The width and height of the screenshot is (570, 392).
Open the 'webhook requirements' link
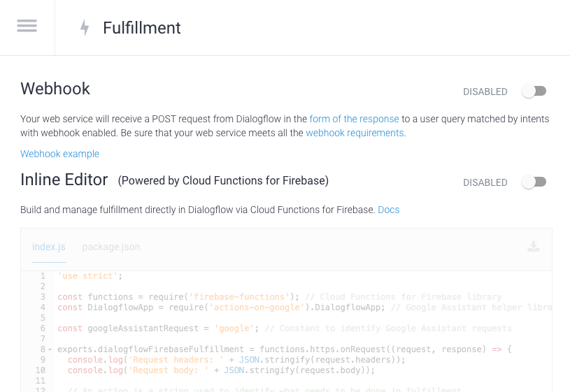(x=355, y=133)
